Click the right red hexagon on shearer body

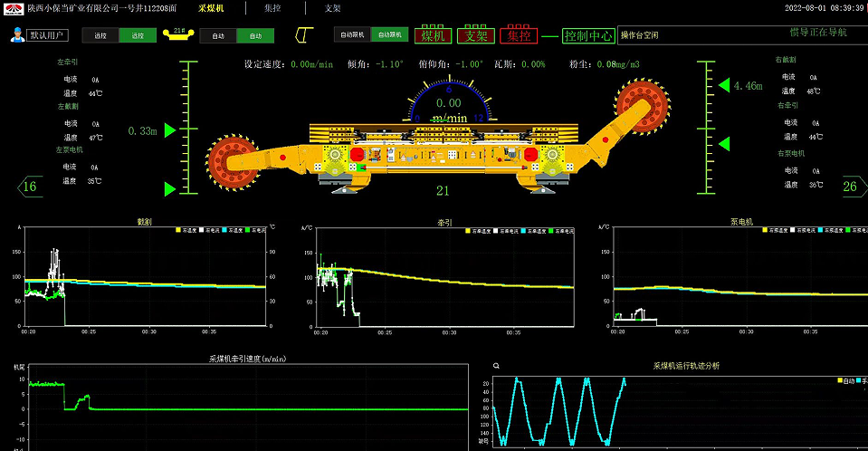[530, 154]
